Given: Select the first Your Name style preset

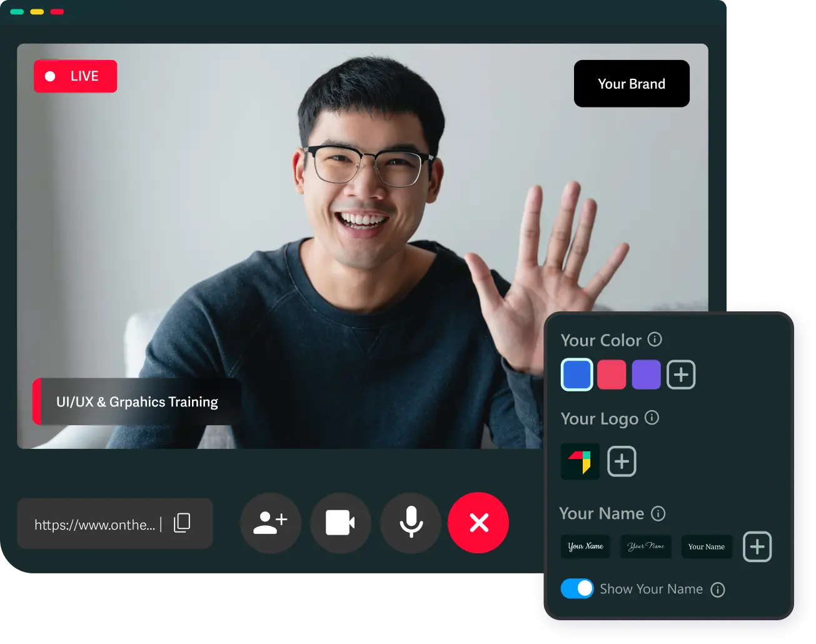Looking at the screenshot, I should pos(585,546).
